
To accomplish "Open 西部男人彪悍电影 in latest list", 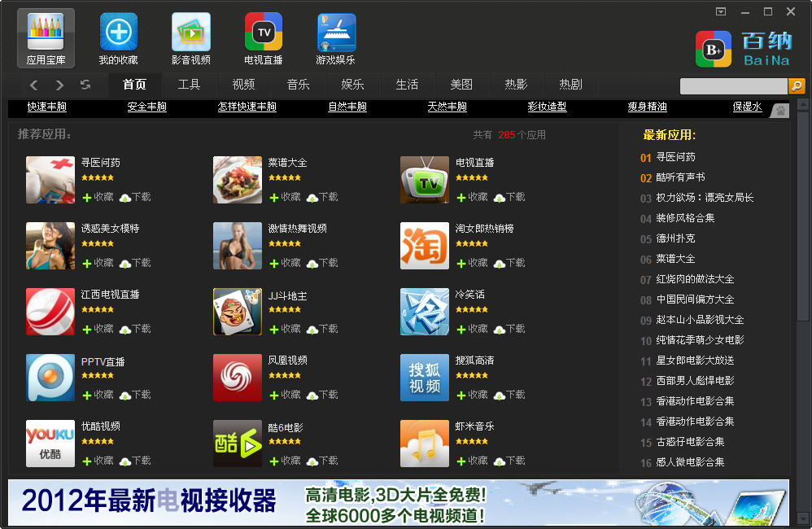I will coord(695,381).
